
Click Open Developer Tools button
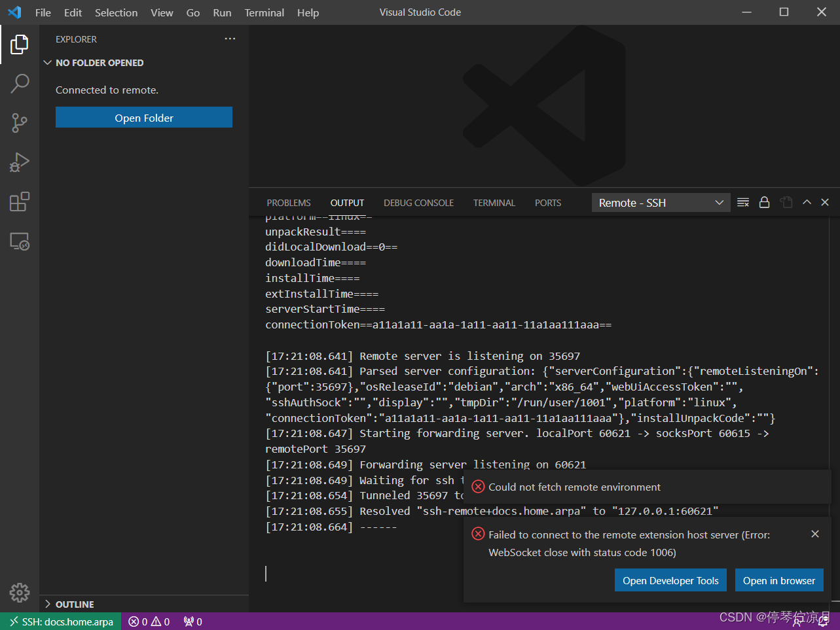[670, 580]
